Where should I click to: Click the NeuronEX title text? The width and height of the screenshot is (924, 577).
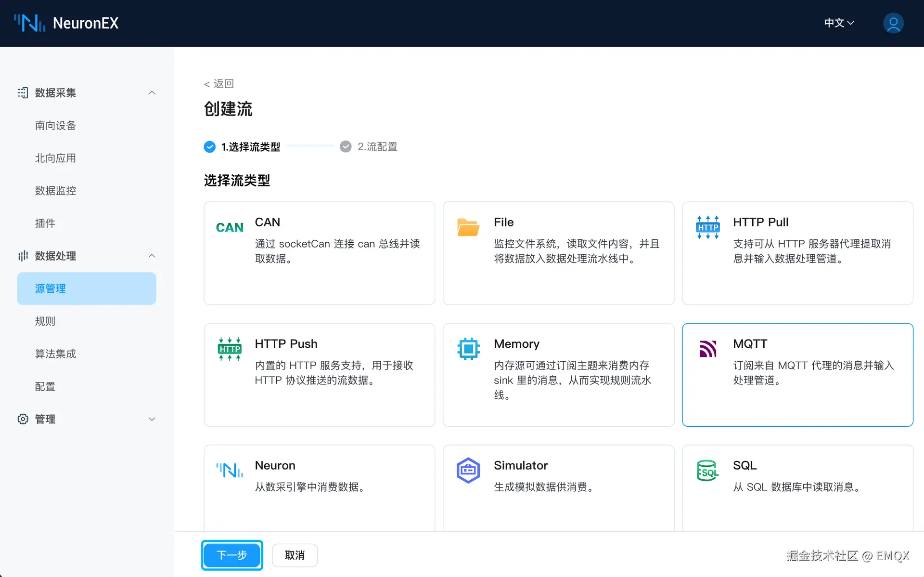(86, 23)
